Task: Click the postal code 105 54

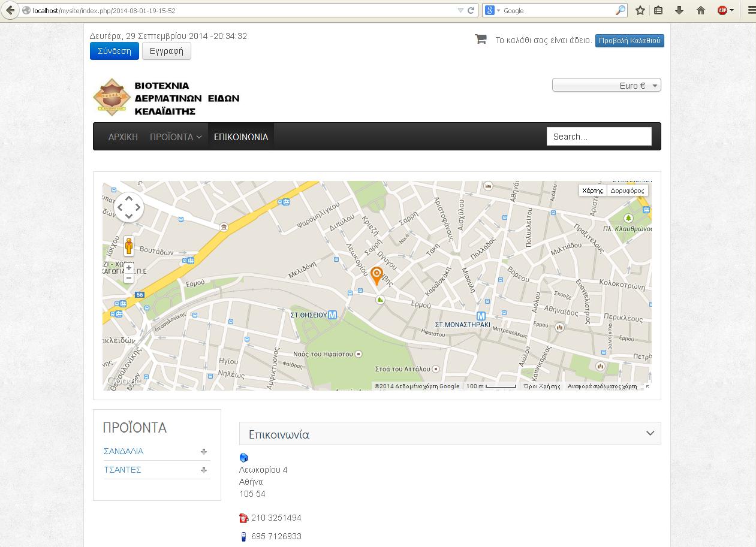Action: [x=252, y=494]
